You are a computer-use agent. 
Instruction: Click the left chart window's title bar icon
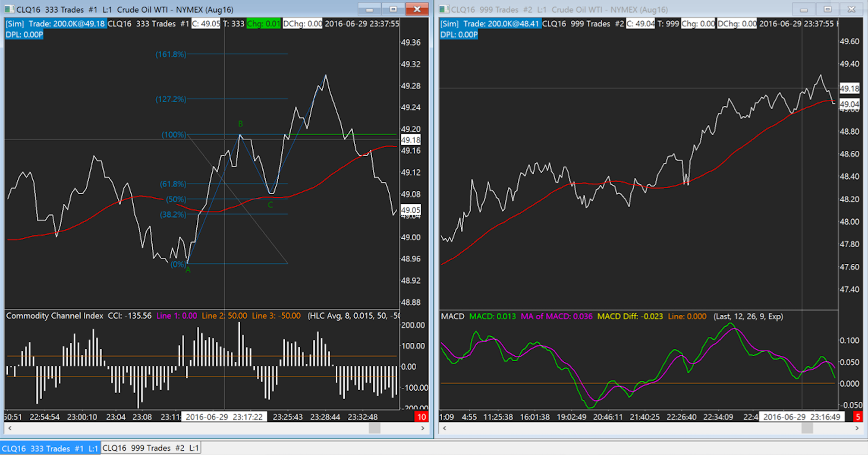point(9,9)
